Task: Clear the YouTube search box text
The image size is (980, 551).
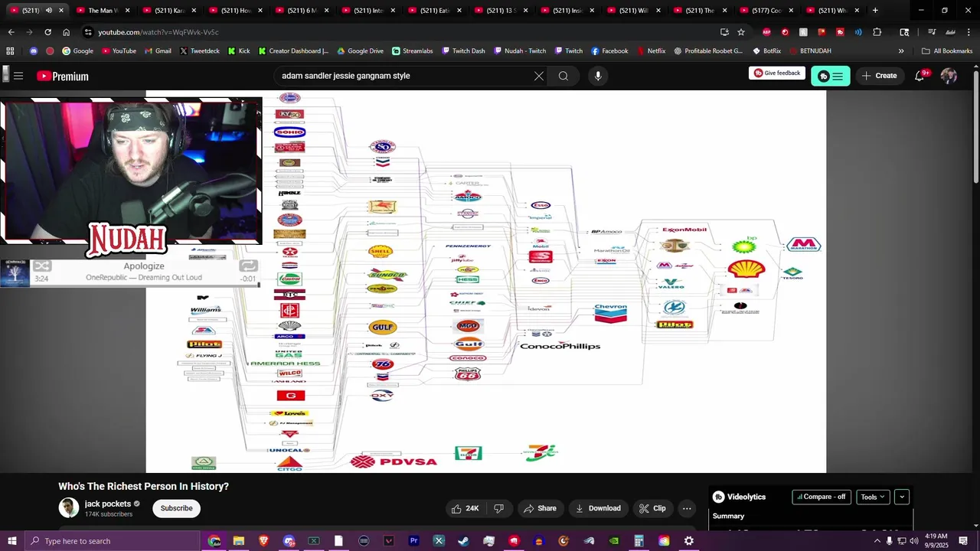Action: point(539,76)
